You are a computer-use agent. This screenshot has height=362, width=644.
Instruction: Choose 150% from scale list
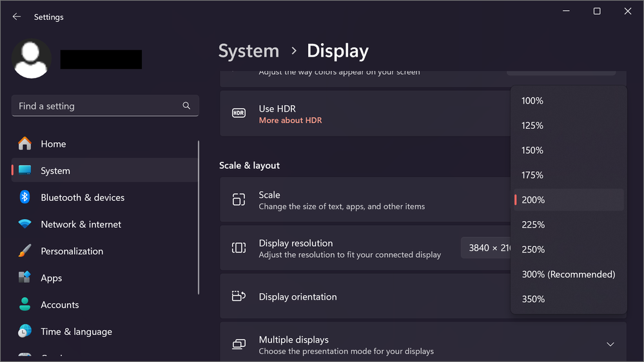(532, 150)
